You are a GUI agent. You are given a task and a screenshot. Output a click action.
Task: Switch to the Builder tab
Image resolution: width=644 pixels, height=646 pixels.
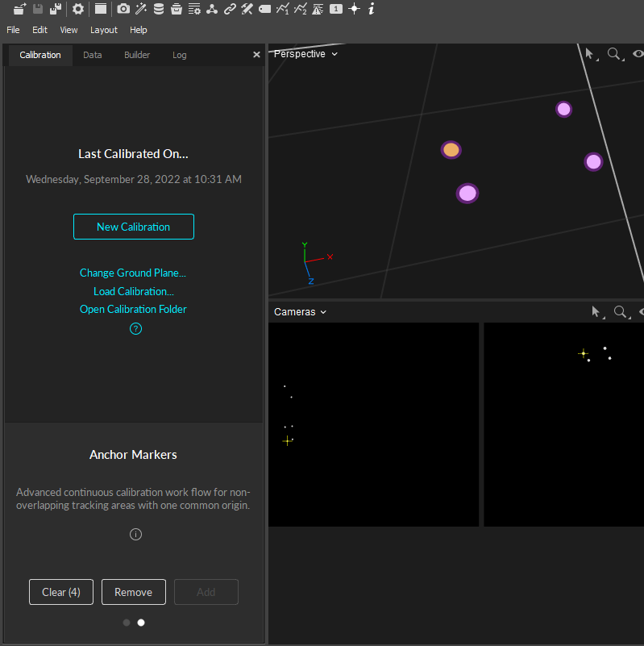pos(137,55)
